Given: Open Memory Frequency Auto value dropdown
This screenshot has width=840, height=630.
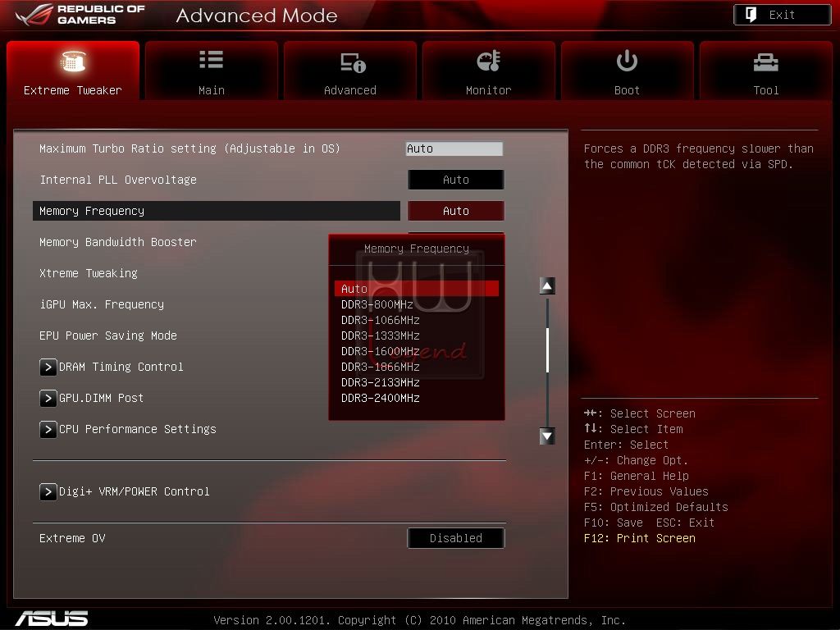Looking at the screenshot, I should 456,211.
